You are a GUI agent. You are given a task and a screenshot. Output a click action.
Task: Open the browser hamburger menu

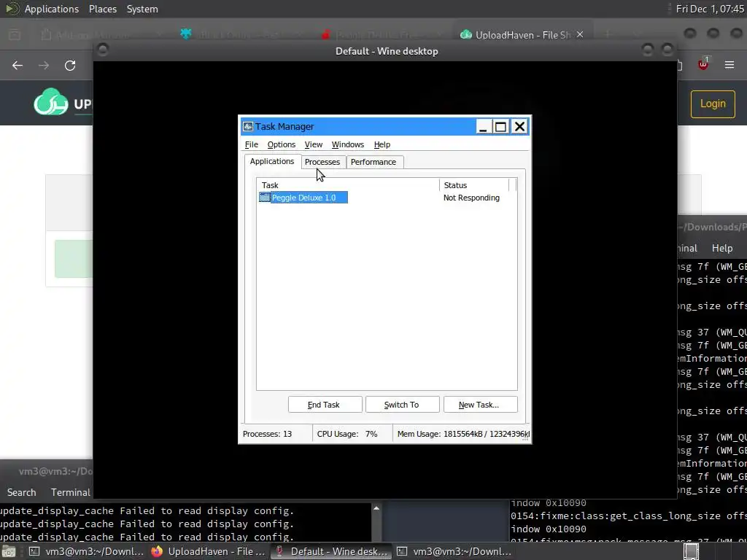click(729, 65)
